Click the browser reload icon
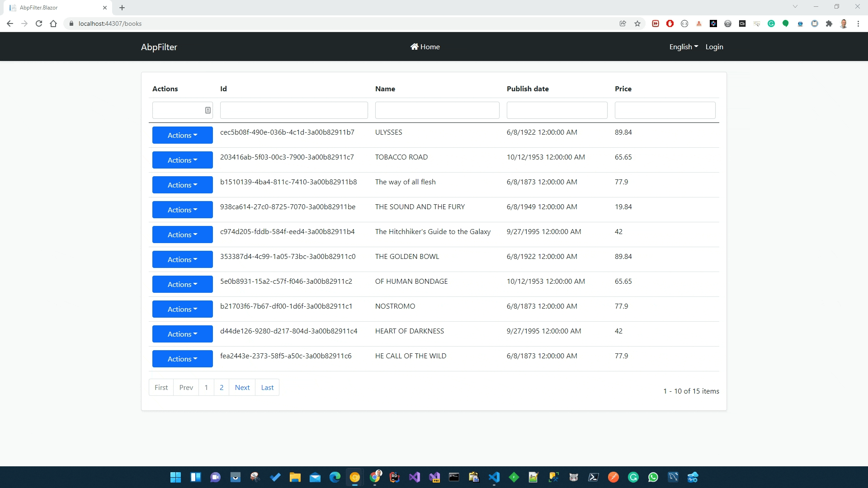The height and width of the screenshot is (488, 868). pyautogui.click(x=39, y=23)
